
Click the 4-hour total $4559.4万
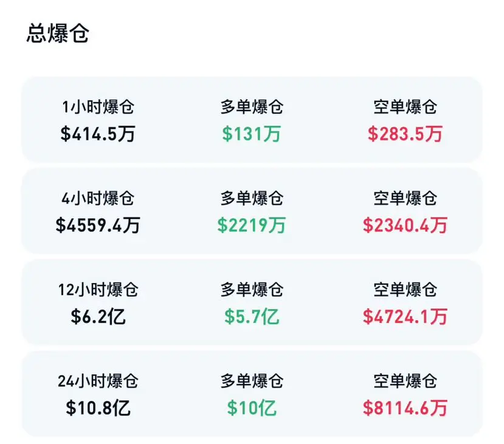[x=98, y=225]
